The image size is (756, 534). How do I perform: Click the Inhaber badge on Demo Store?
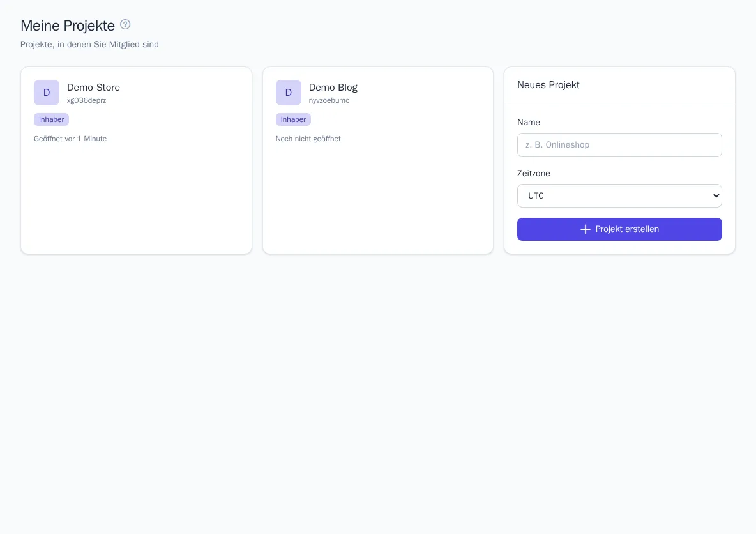[x=51, y=119]
